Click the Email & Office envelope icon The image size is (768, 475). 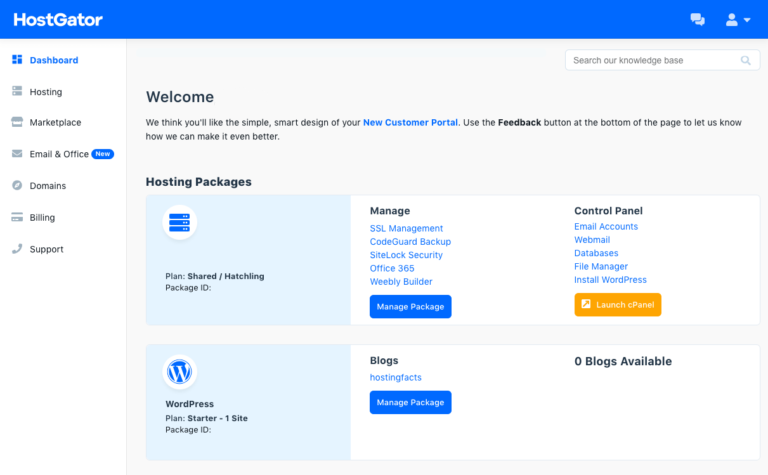click(17, 154)
